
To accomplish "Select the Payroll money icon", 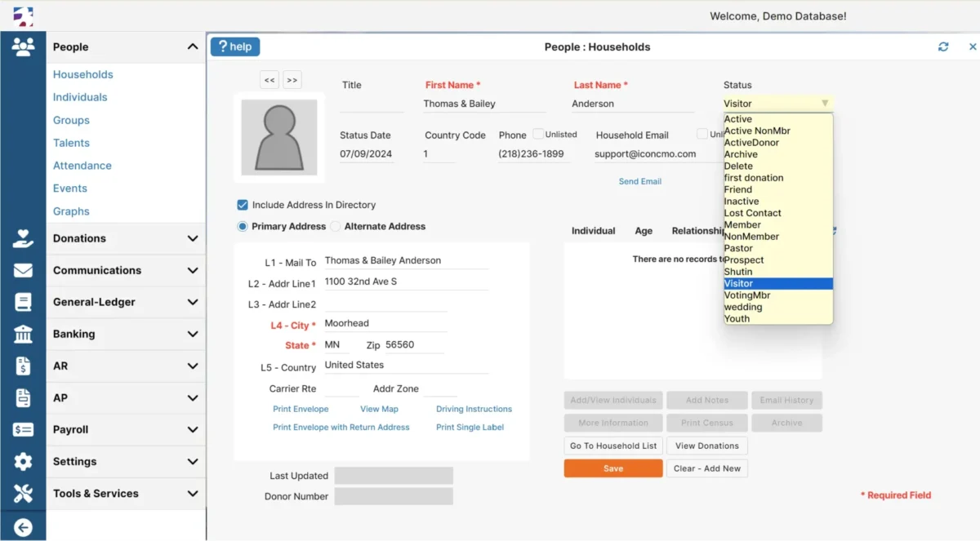I will (23, 429).
